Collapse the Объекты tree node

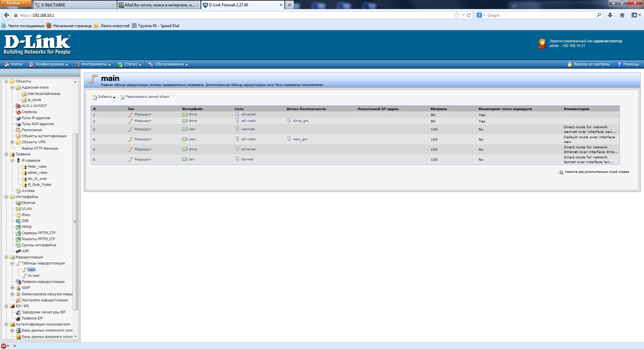[6, 81]
